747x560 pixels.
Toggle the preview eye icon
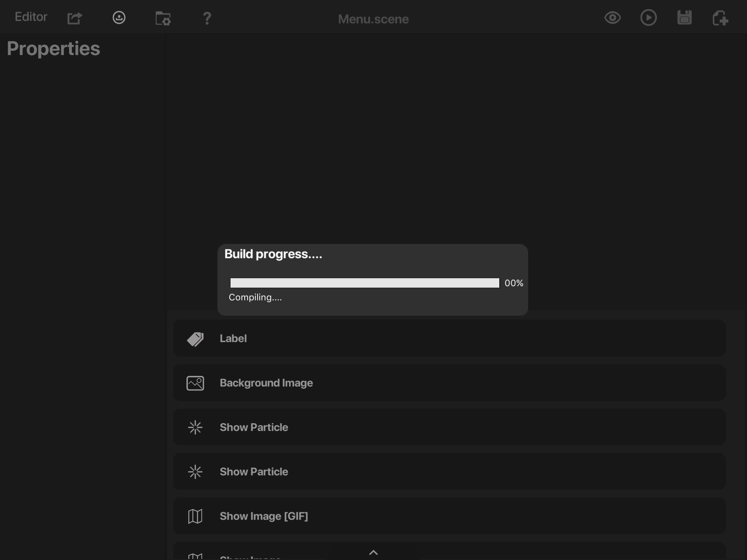click(612, 17)
